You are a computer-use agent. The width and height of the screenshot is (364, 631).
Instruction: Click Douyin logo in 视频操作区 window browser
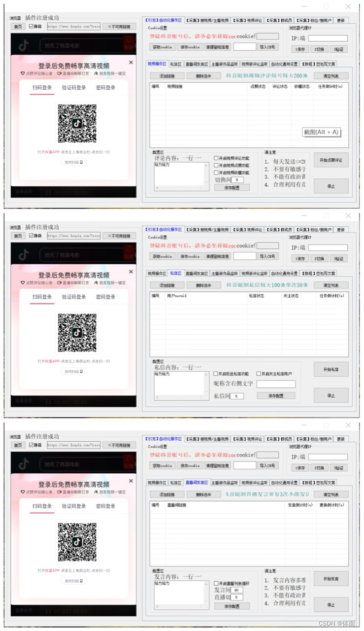(x=24, y=46)
